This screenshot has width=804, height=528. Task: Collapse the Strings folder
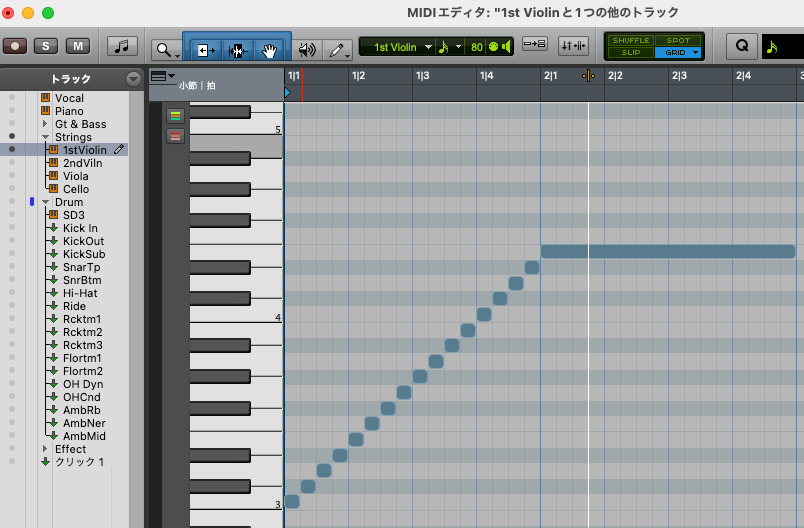pos(45,137)
